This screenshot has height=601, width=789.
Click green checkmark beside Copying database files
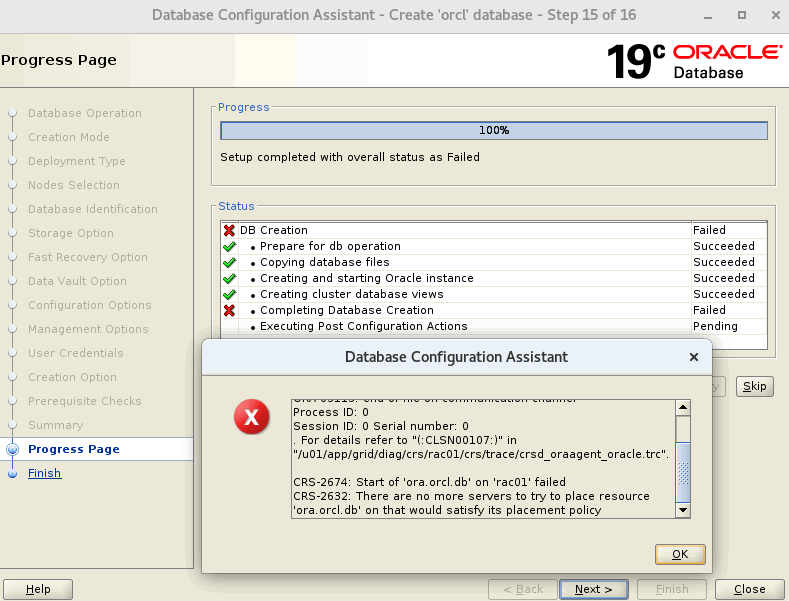click(x=229, y=263)
